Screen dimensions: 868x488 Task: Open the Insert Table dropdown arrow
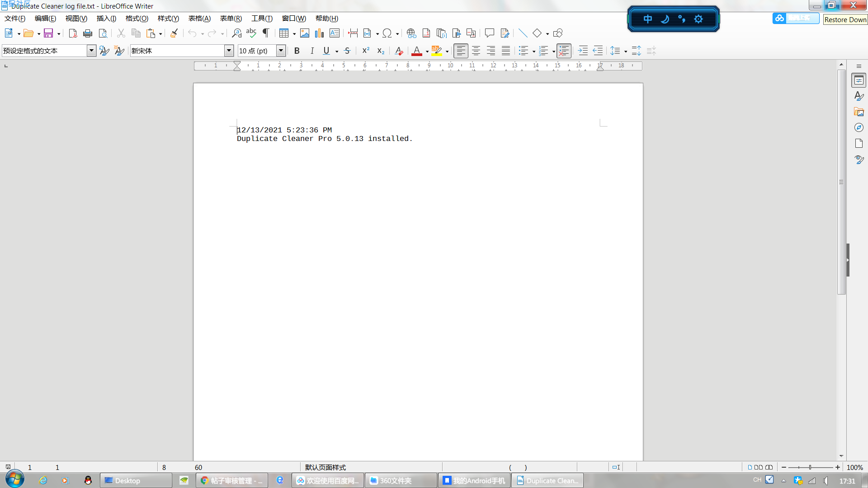pos(294,33)
